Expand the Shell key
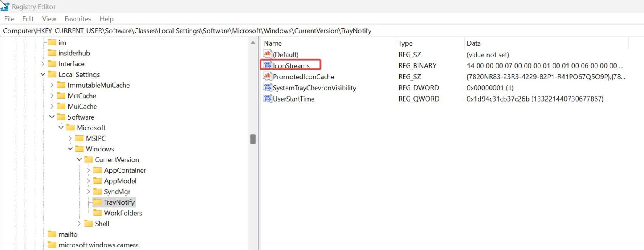The image size is (644, 250). 79,224
